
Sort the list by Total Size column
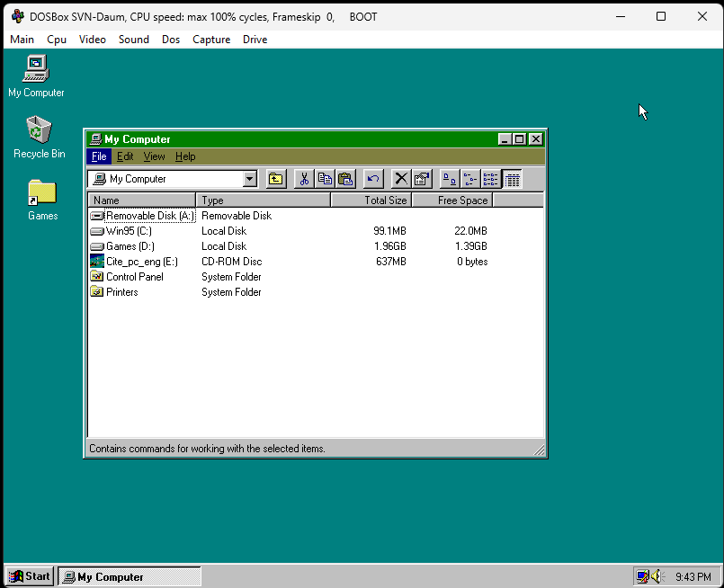click(371, 200)
